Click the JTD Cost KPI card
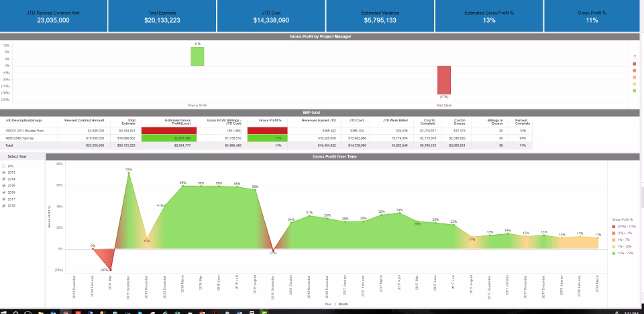Screen dimensions: 644x314 pos(271,16)
